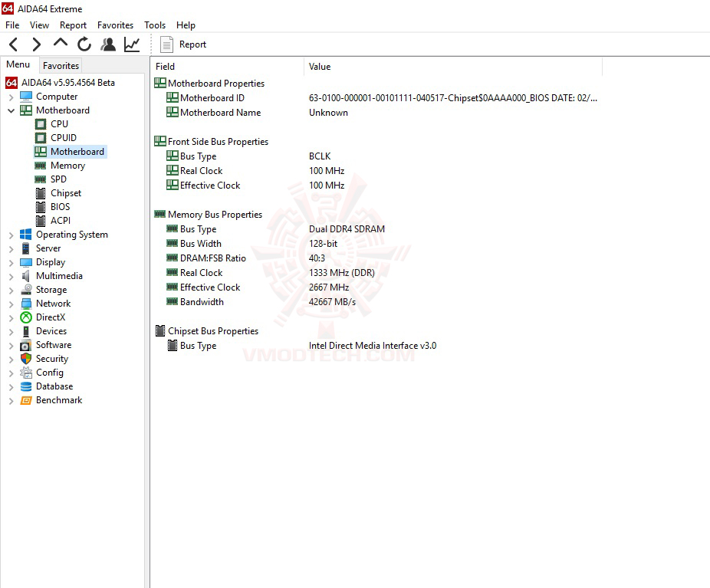Open the graph chart toolbar icon
Viewport: 710px width, 588px height.
(132, 44)
